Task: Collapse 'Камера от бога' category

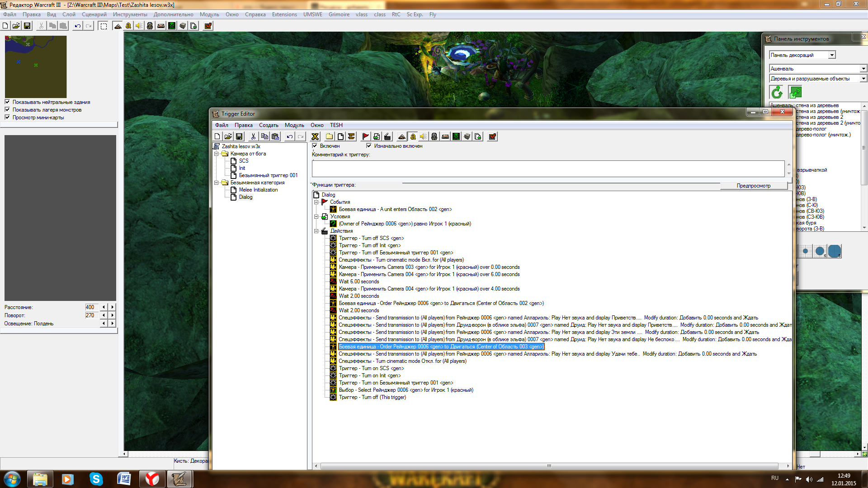Action: point(217,154)
